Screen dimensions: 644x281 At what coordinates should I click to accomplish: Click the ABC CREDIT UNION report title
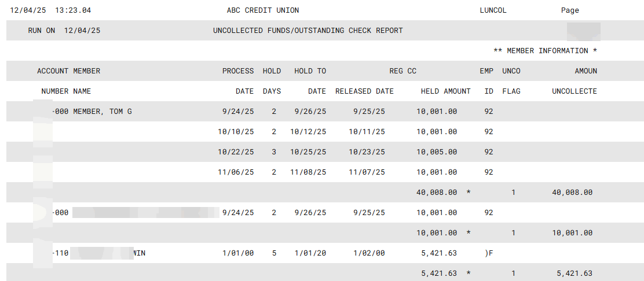[263, 10]
